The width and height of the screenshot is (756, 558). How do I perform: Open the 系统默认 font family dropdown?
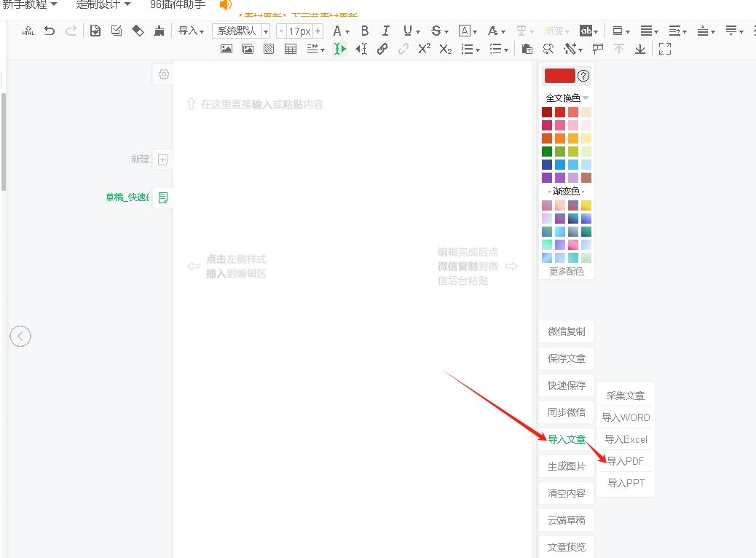tap(241, 31)
